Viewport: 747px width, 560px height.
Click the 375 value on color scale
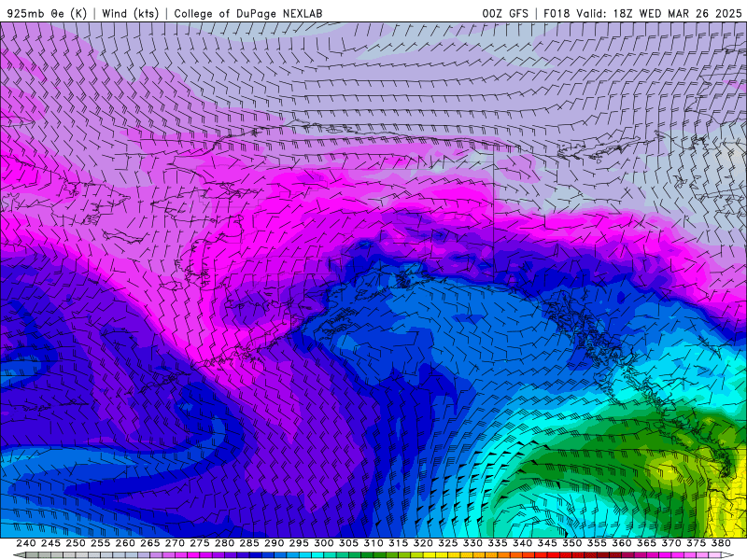(696, 543)
